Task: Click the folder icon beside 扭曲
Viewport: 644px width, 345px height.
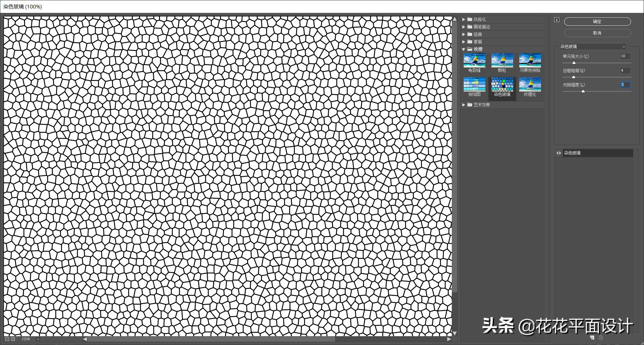Action: [470, 34]
